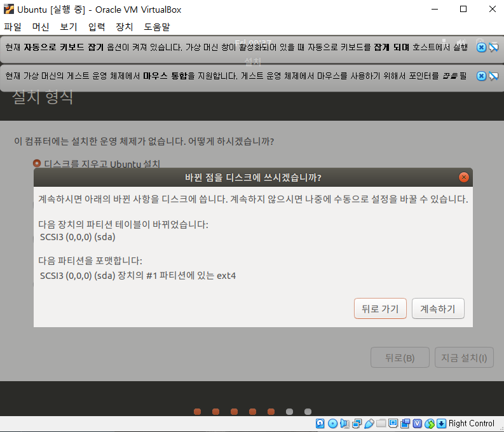The height and width of the screenshot is (432, 504).
Task: Select the erase disk and install Ubuntu option
Action: click(37, 163)
